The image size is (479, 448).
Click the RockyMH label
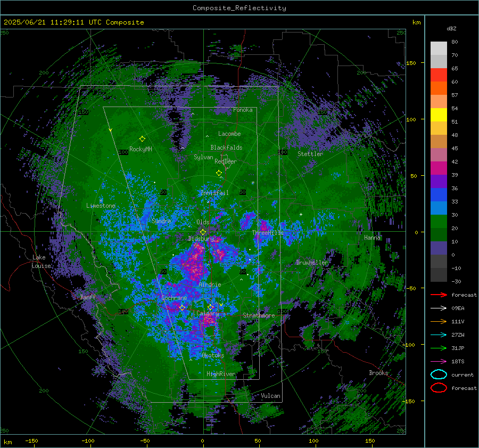(141, 149)
